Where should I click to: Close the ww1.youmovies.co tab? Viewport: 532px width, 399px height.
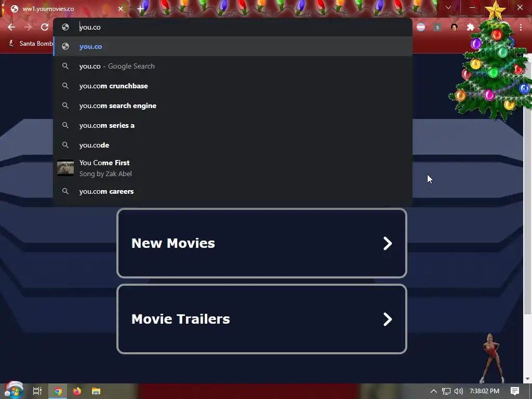[x=121, y=9]
